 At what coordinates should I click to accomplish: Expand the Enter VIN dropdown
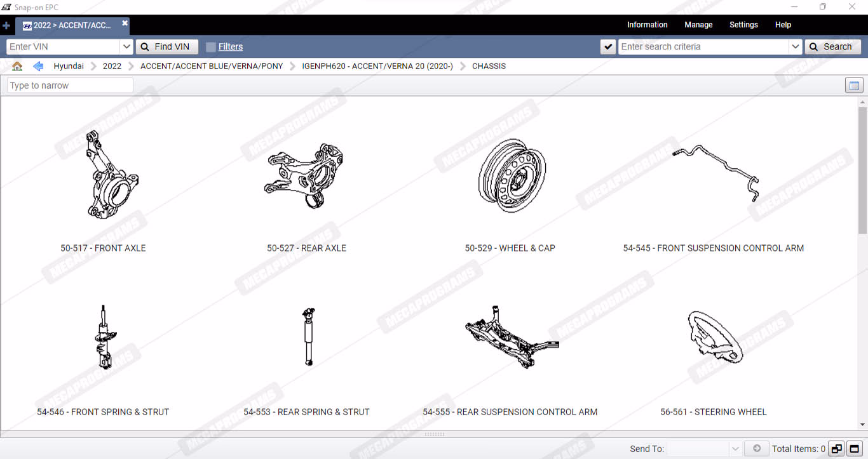click(126, 47)
